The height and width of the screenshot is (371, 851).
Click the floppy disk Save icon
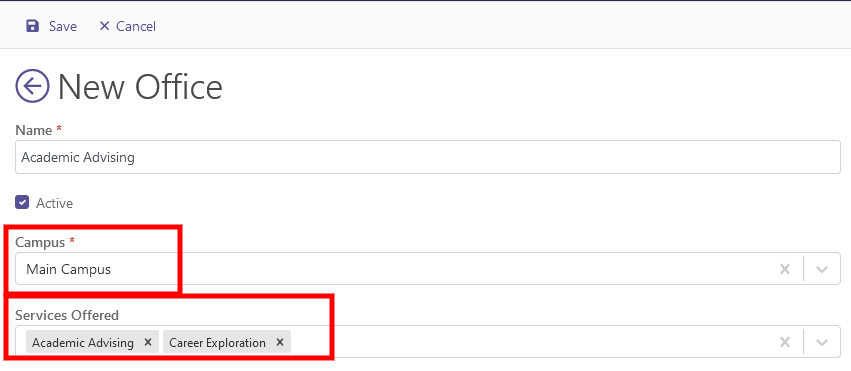click(x=33, y=26)
